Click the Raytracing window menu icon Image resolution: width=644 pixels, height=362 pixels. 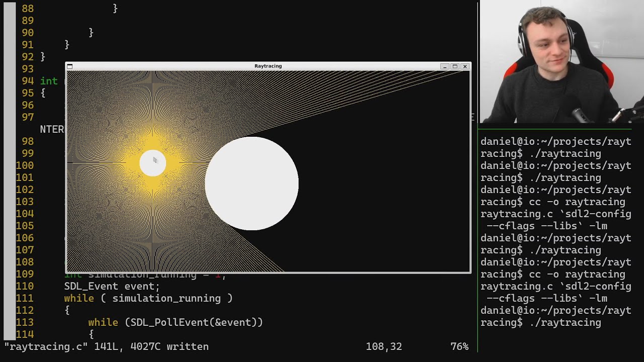[x=70, y=66]
